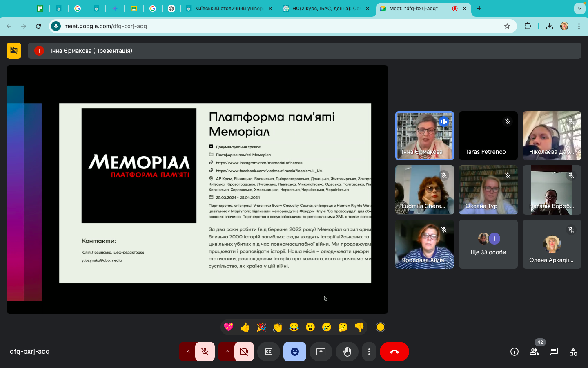Switch to the НС(2 курс, ІБАС, денна) tab
Image resolution: width=588 pixels, height=368 pixels.
coord(325,8)
